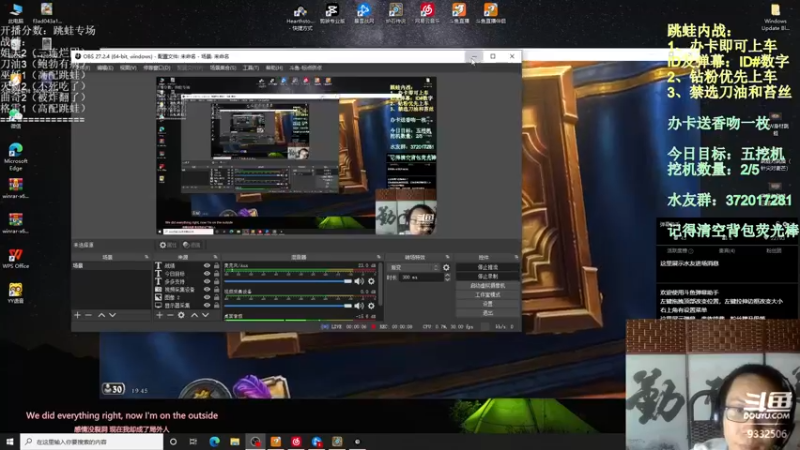Image resolution: width=800 pixels, height=450 pixels.
Task: Pop out the 来源 dock panel
Action: (x=215, y=257)
